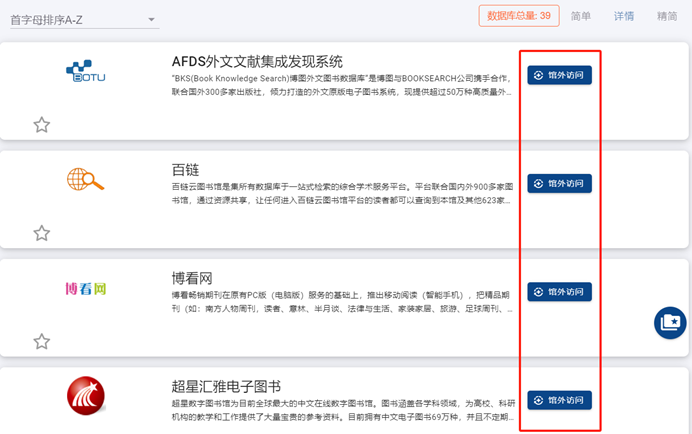The height and width of the screenshot is (434, 692).
Task: Click the AFDS description starting with "BKS(Book Knowledge Search)
Action: [342, 85]
